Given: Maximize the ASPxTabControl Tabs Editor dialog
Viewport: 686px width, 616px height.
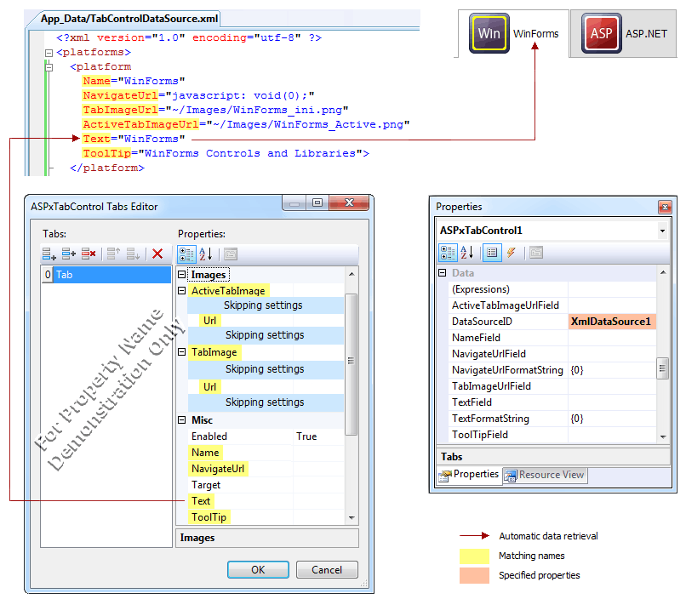Looking at the screenshot, I should pos(317,202).
